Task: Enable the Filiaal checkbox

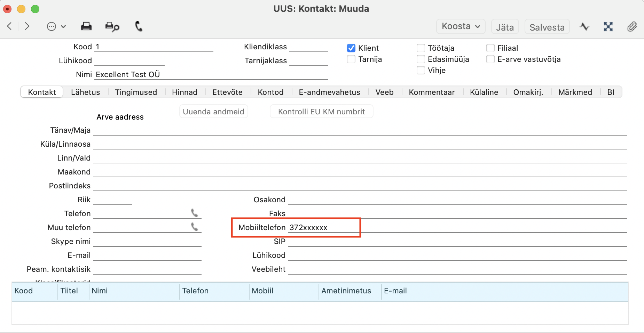Action: [490, 48]
